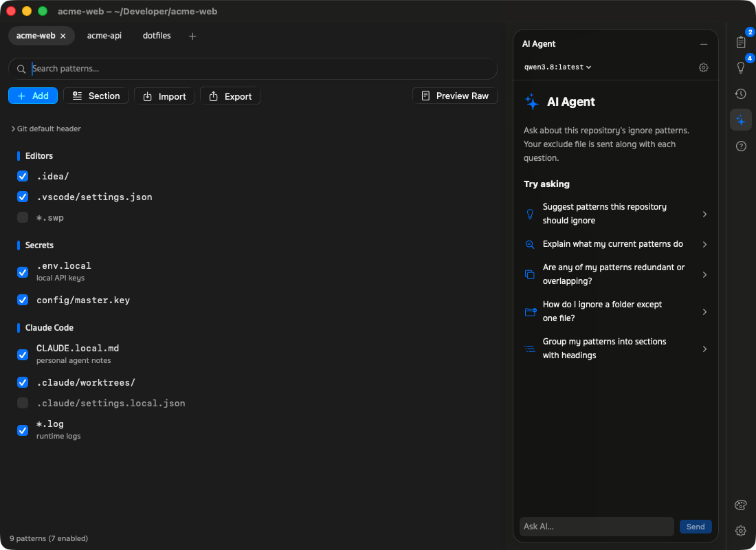Select 'Group my patterns into sections' suggestion
The image size is (756, 550).
(x=616, y=349)
